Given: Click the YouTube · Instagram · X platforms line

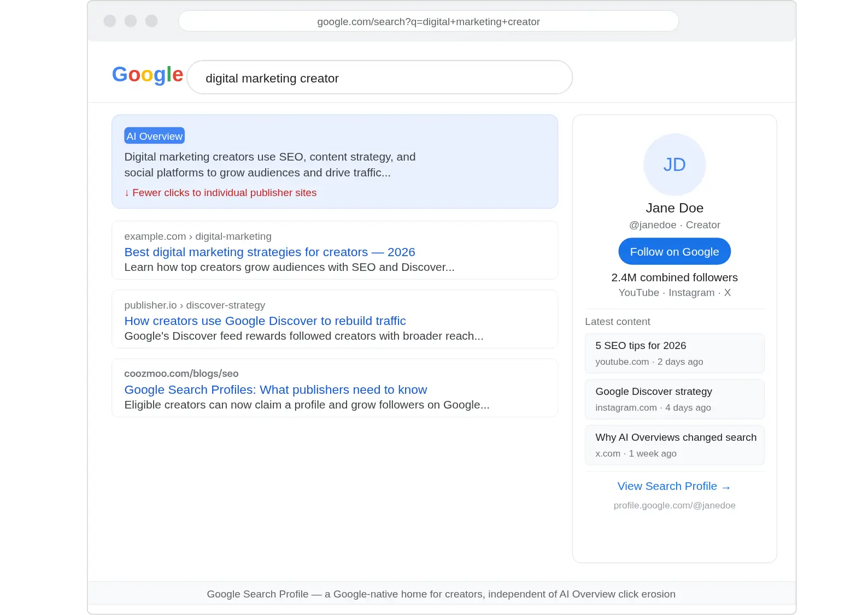Looking at the screenshot, I should pyautogui.click(x=675, y=293).
